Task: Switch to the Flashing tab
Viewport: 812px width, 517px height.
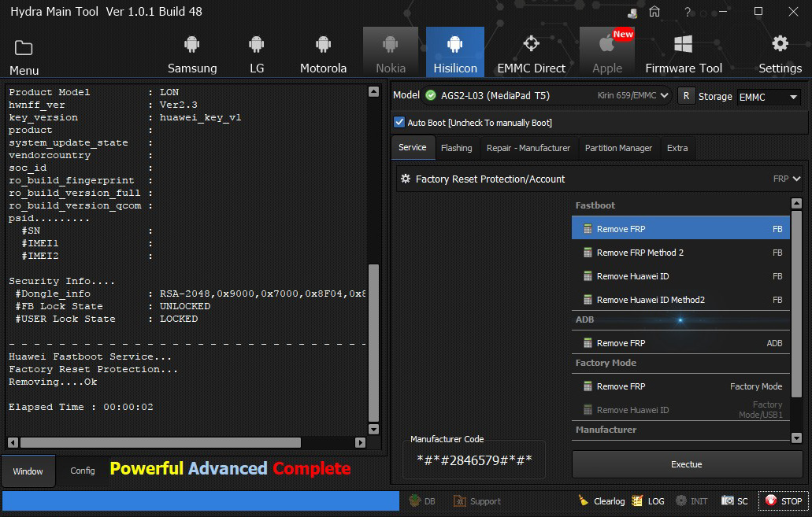Action: click(456, 148)
